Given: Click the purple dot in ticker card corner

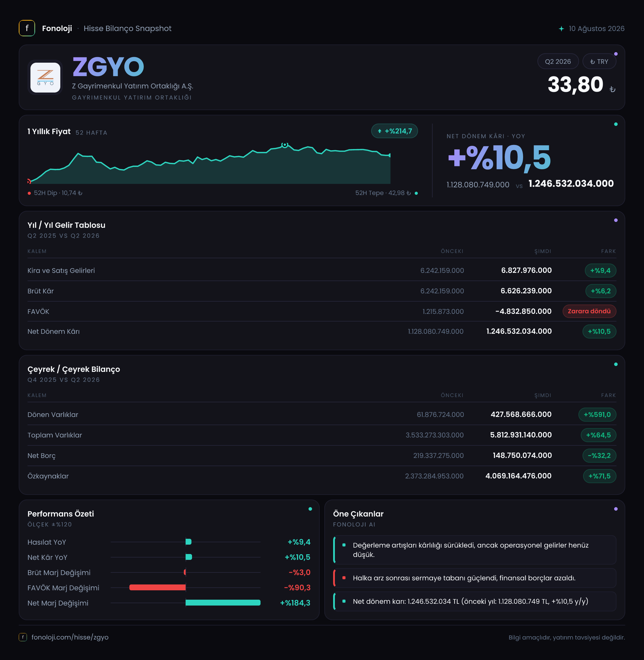Looking at the screenshot, I should 616,54.
